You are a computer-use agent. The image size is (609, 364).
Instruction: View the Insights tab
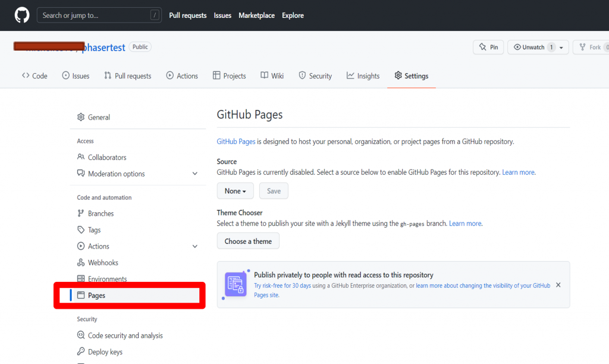point(363,76)
